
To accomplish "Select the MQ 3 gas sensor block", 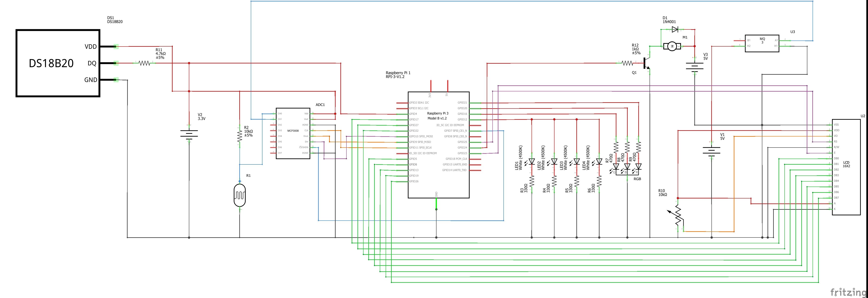I will tap(762, 43).
